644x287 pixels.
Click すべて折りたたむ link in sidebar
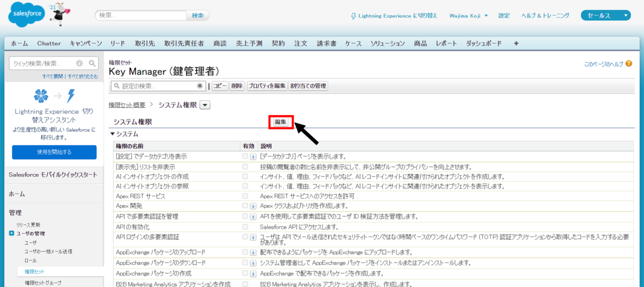click(x=83, y=76)
